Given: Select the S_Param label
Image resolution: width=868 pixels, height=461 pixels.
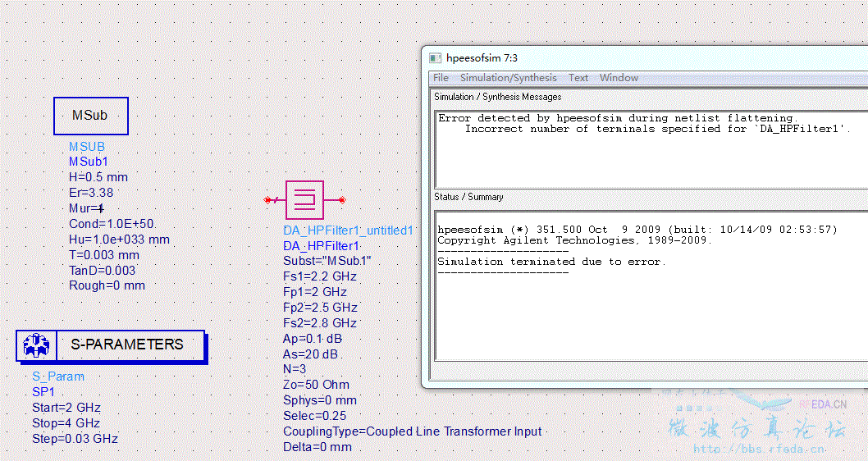Looking at the screenshot, I should (x=58, y=377).
